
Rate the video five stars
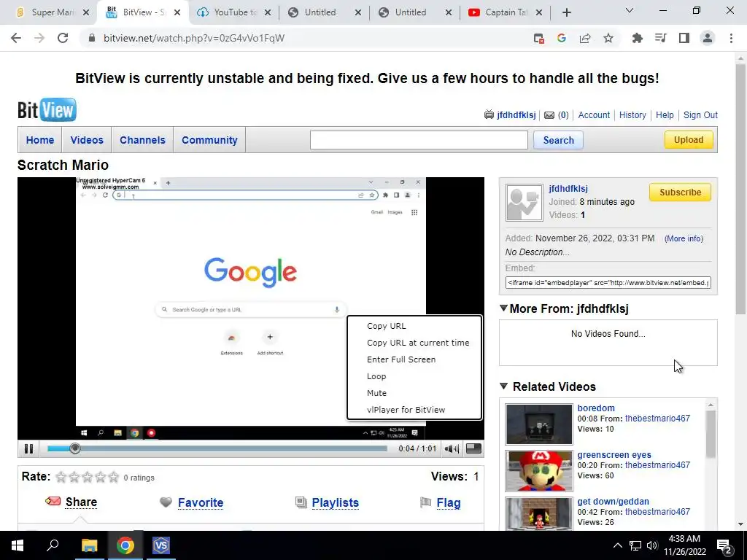click(113, 477)
